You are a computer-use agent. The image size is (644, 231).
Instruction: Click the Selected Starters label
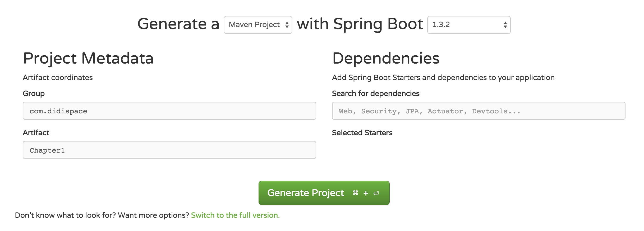[x=362, y=133]
